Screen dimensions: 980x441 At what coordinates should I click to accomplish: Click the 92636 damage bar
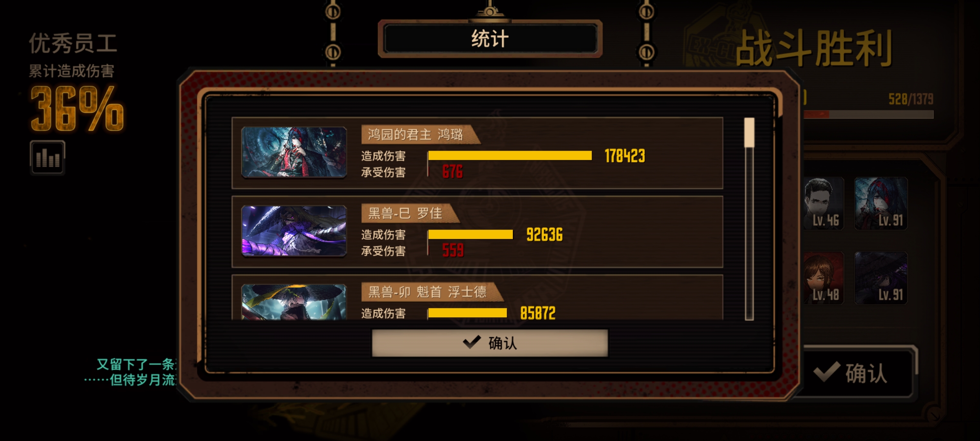[470, 234]
